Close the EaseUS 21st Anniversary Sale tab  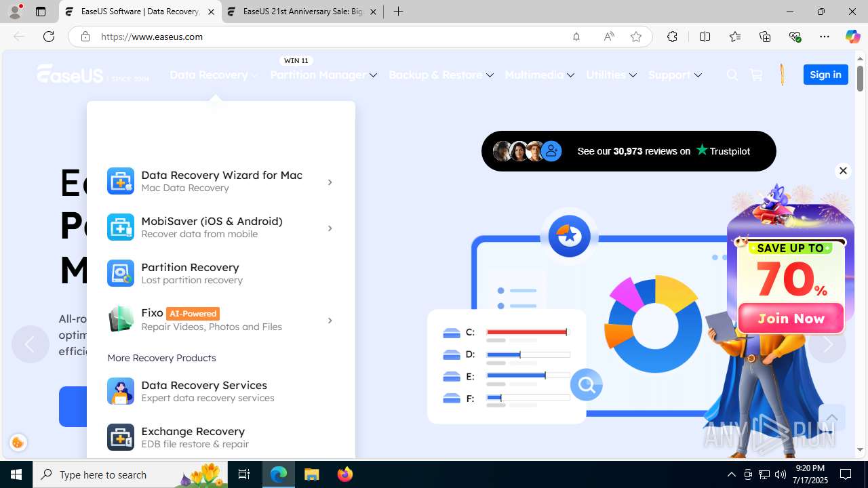point(373,12)
